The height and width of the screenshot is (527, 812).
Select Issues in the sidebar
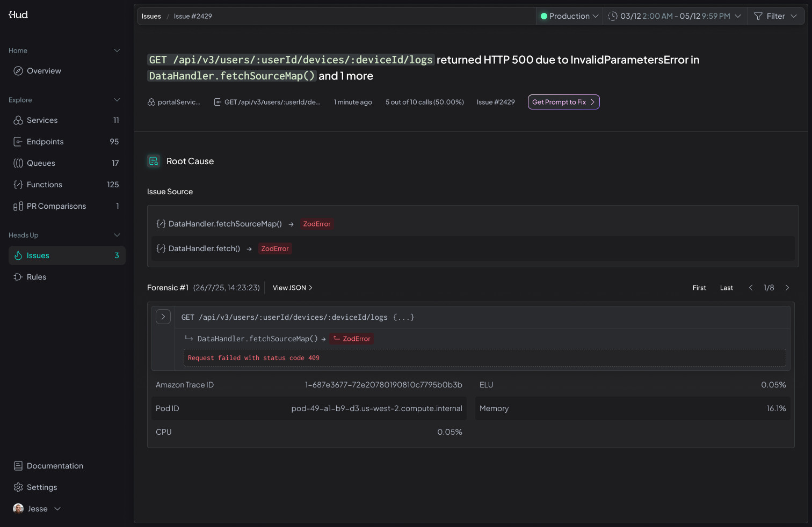(38, 255)
